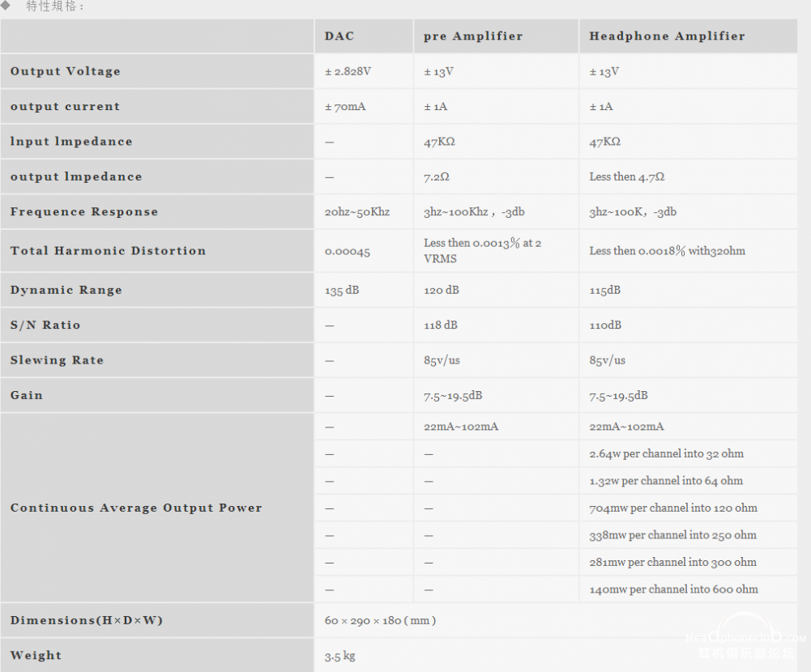Select the 2.64w per channel into 32 ohm cell
This screenshot has width=811, height=672.
click(689, 454)
